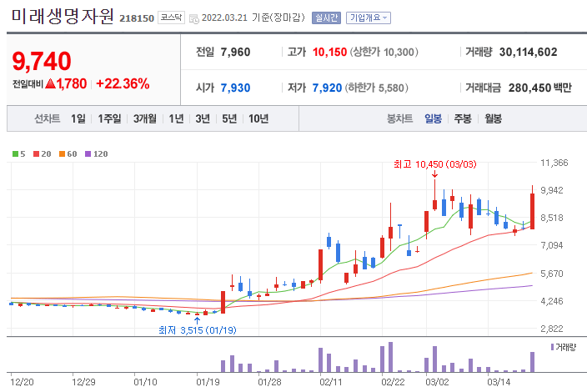Viewport: 587px width, 392px height.
Task: Open the 기업개요 dropdown
Action: click(369, 18)
